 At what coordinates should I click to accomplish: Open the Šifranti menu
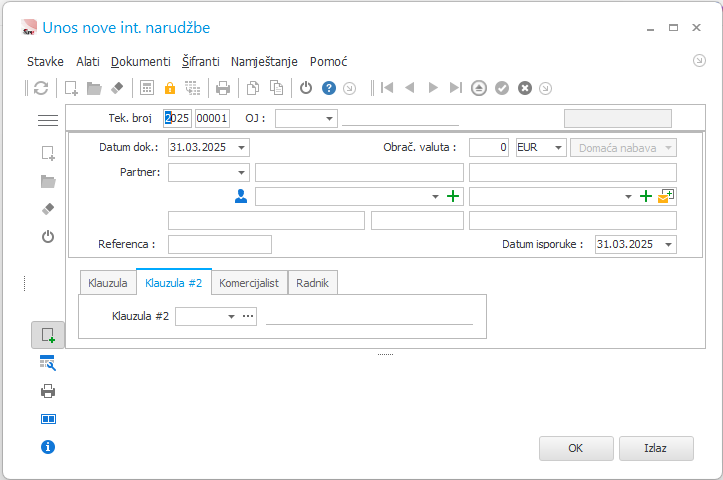coord(201,62)
